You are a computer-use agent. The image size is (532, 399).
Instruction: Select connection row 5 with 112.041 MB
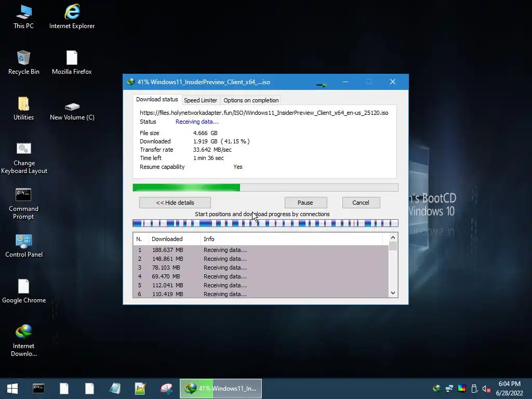(x=261, y=285)
